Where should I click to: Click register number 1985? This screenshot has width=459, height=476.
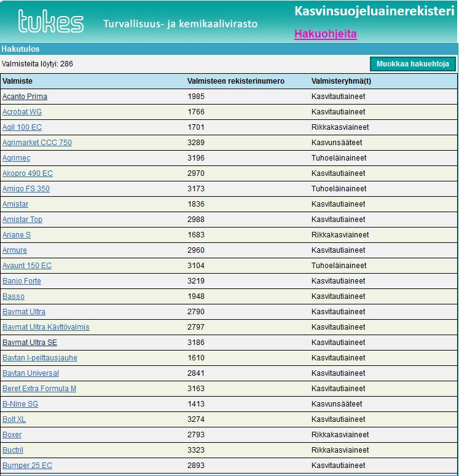(x=196, y=97)
